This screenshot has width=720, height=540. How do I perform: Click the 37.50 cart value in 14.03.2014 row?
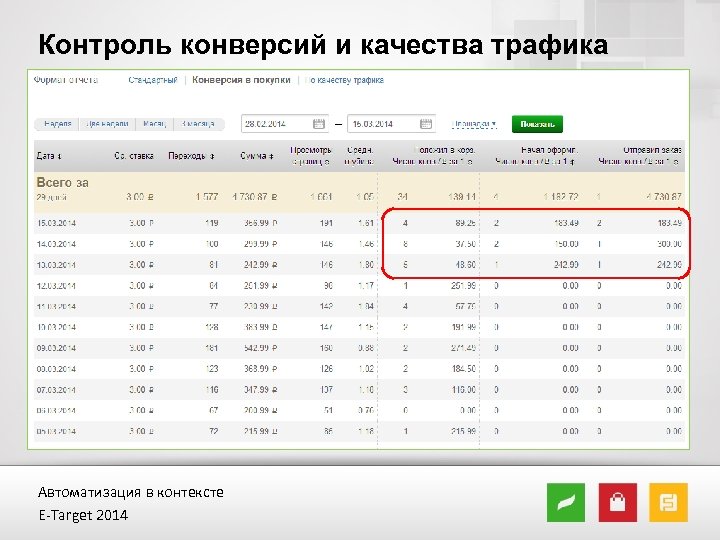(x=466, y=244)
